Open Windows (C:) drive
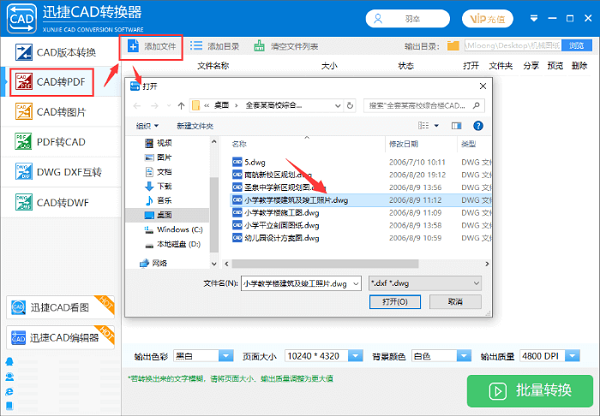Viewport: 600px width, 416px height. (x=173, y=230)
